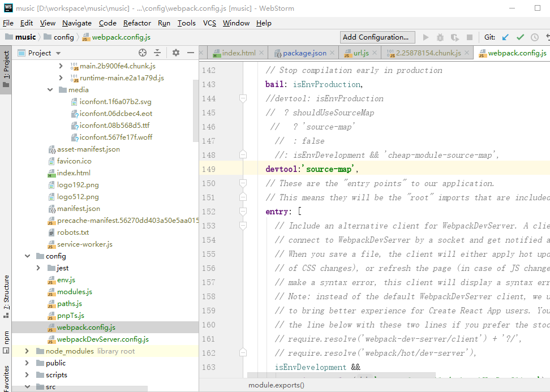550x392 pixels.
Task: Open the Refactor menu
Action: (x=137, y=23)
